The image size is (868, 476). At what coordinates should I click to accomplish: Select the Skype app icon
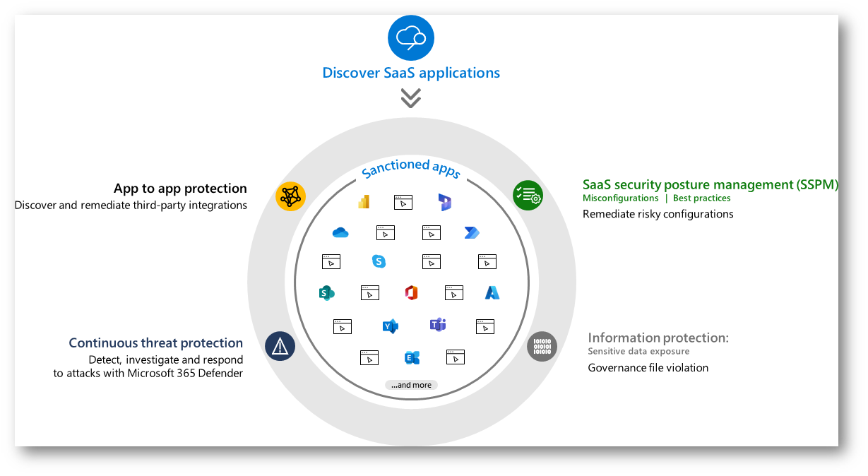pyautogui.click(x=379, y=261)
